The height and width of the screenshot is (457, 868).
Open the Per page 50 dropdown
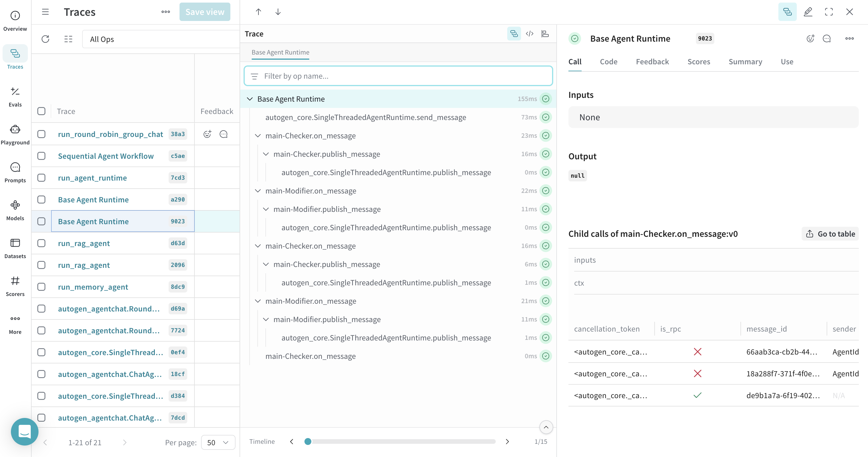(218, 442)
